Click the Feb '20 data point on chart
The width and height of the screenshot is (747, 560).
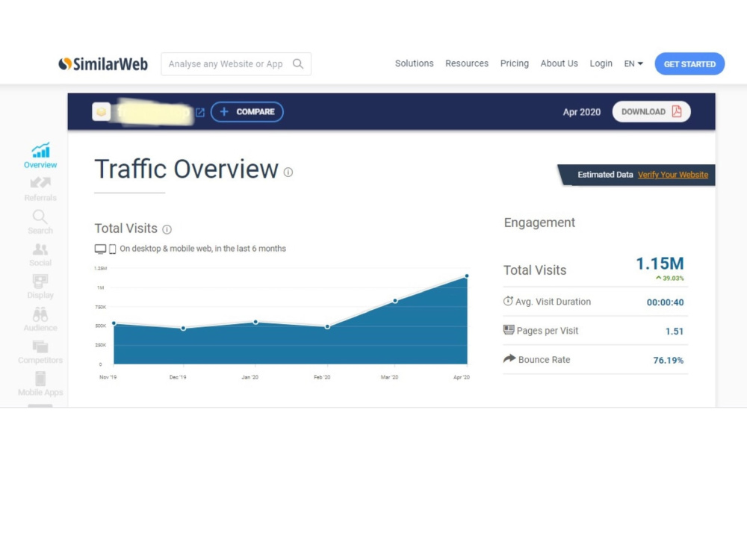[x=327, y=327]
